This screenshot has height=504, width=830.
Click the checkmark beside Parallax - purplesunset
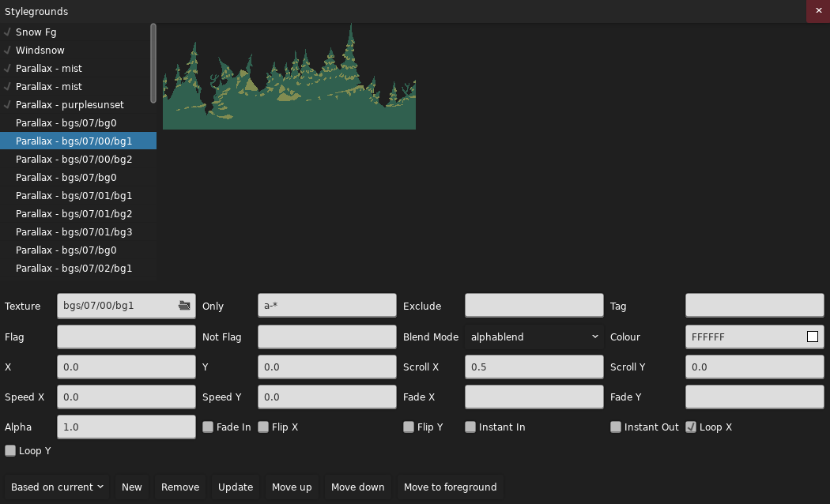[x=7, y=105]
